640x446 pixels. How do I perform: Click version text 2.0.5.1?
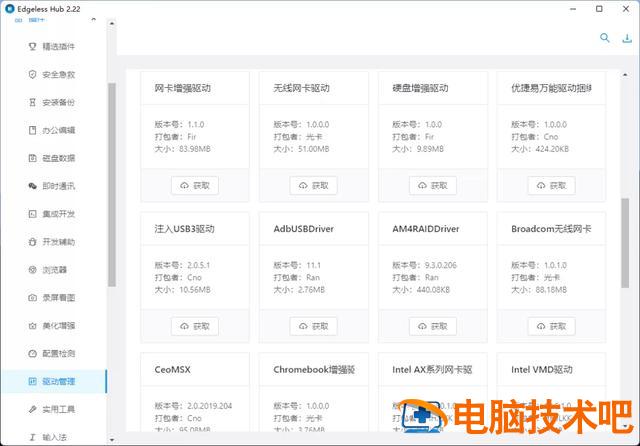click(198, 265)
